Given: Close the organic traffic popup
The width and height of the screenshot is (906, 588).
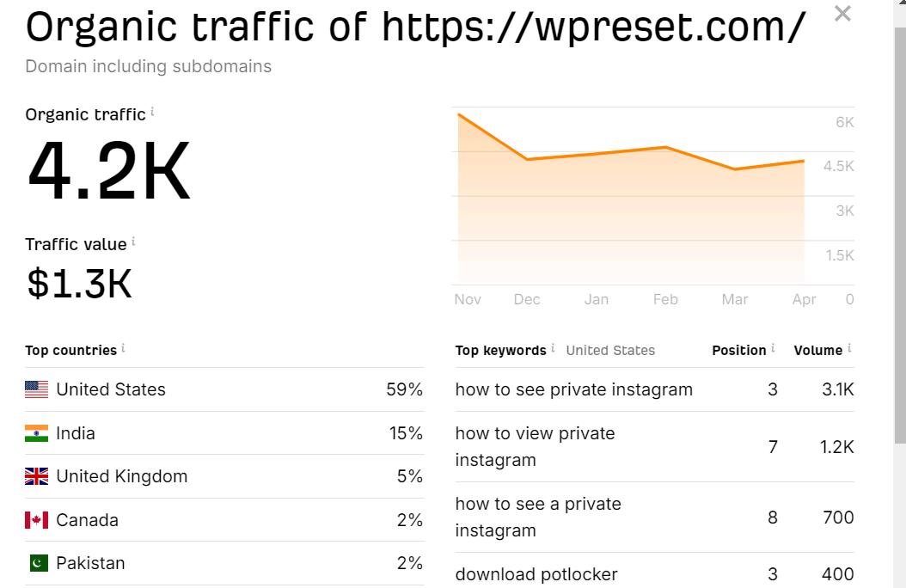Looking at the screenshot, I should pyautogui.click(x=842, y=13).
